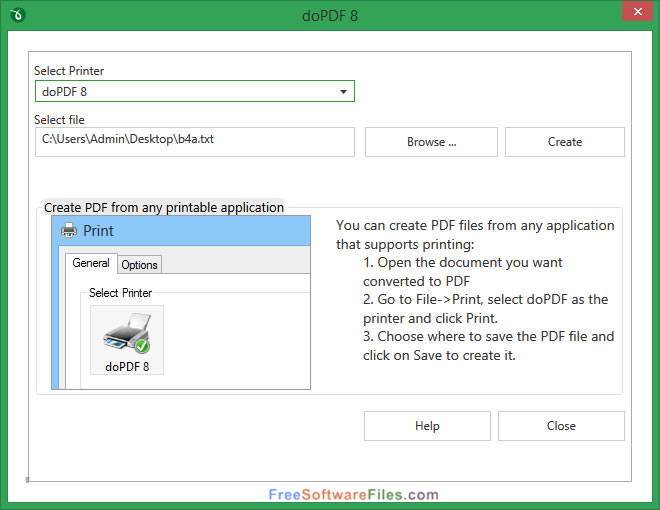Click the text '2. Go to File->Print, select doPDF'

tap(465, 299)
